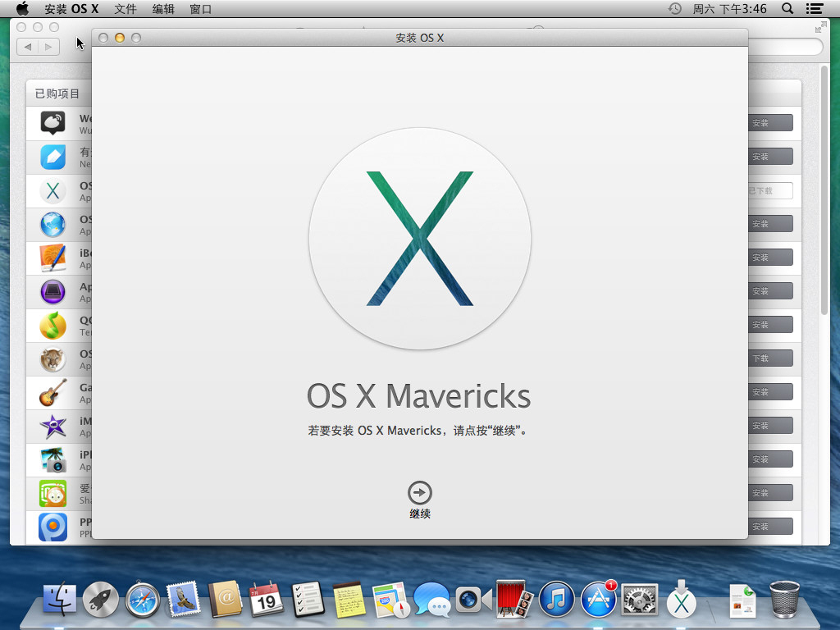The height and width of the screenshot is (630, 840).
Task: Click the App Store search field
Action: 785,47
